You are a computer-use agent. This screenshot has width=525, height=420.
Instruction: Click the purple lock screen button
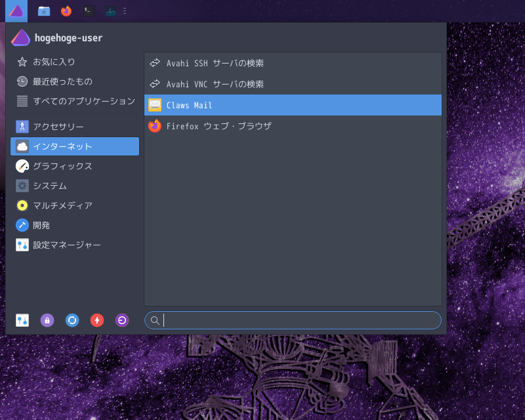pos(47,320)
